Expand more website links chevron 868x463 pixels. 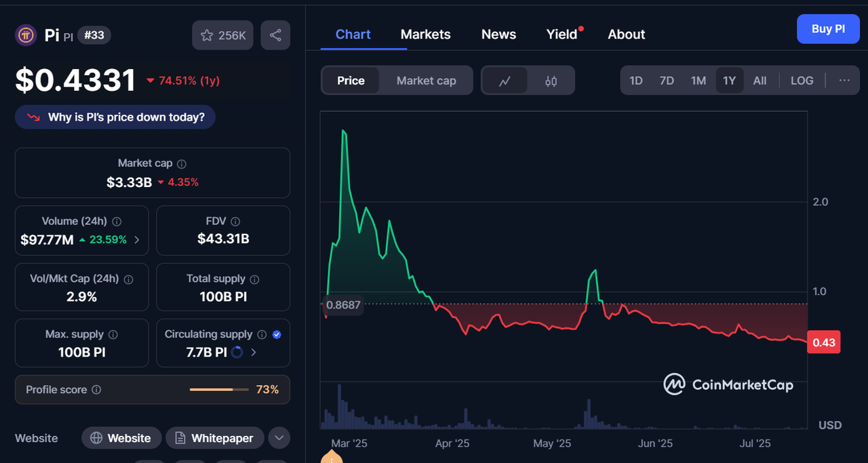tap(279, 438)
